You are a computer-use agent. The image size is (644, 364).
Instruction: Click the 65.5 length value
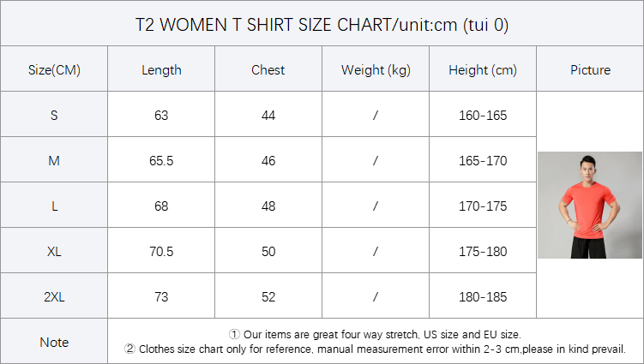[161, 161]
